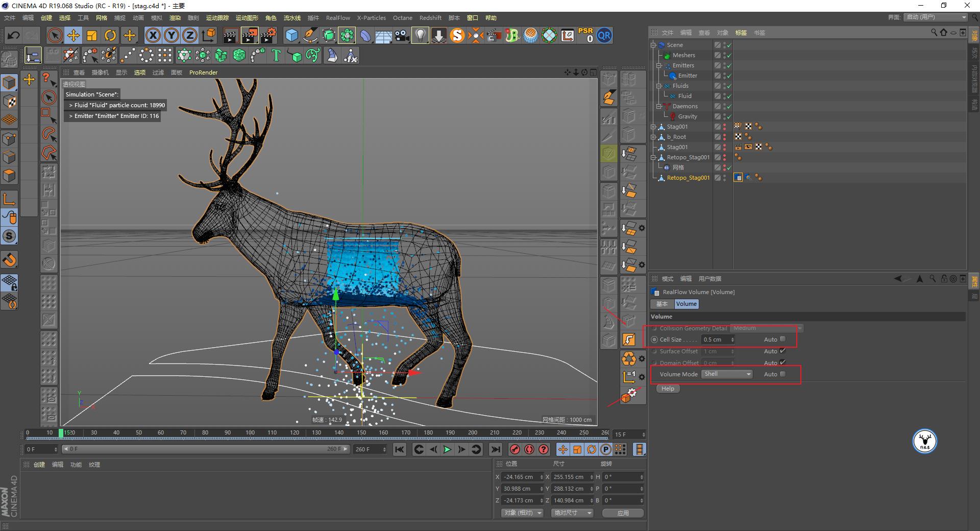The image size is (980, 531).
Task: Add a Cube primitive object
Action: 291,35
